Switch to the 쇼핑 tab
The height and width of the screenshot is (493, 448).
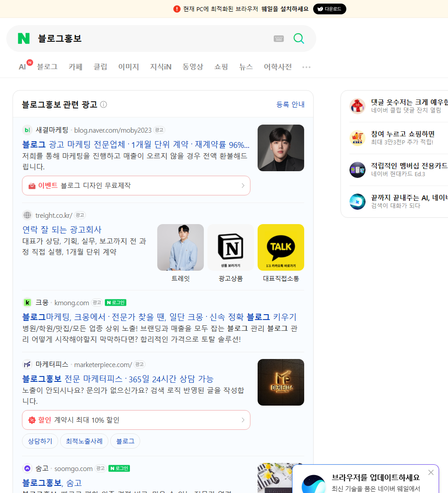pos(221,67)
